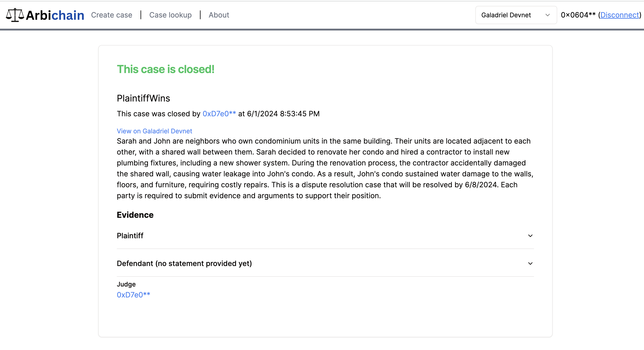Click the Arbichain brand name text
Screen dimensions: 644x350
point(55,15)
